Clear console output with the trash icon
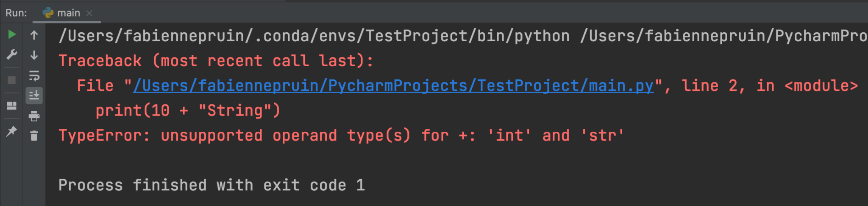 click(x=34, y=136)
